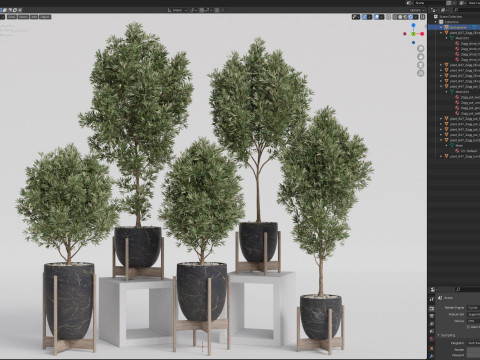Toggle X-Ray display in viewport header
480x360 pixels.
pos(389,17)
